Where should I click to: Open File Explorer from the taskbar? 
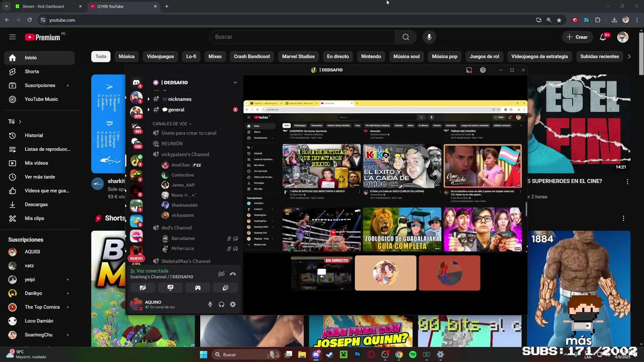tap(302, 354)
